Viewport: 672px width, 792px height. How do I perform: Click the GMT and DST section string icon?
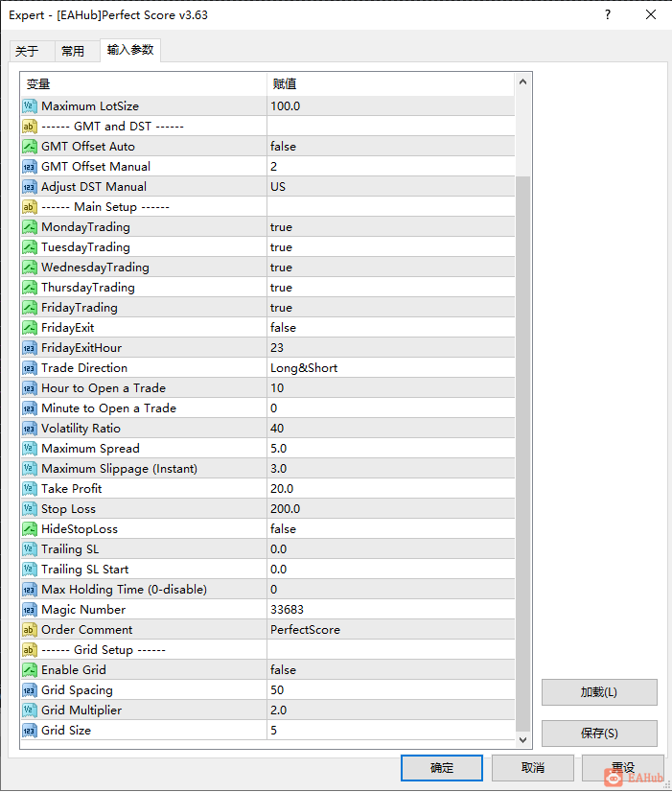(30, 127)
